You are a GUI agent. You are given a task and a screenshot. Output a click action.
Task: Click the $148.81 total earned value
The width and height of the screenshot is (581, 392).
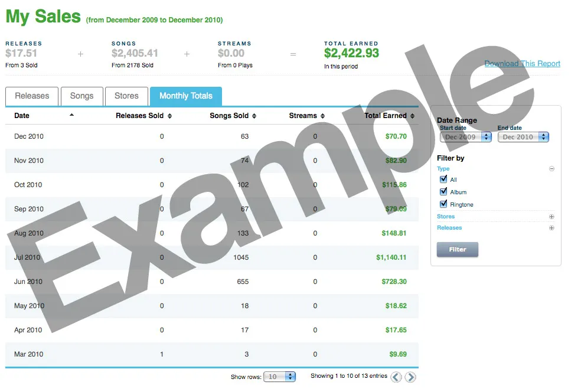[x=394, y=233]
